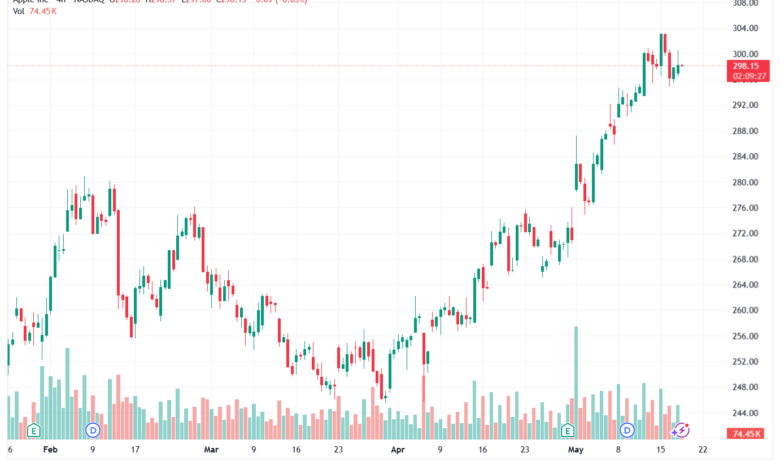Click the dividend D marker near May 8

627,430
